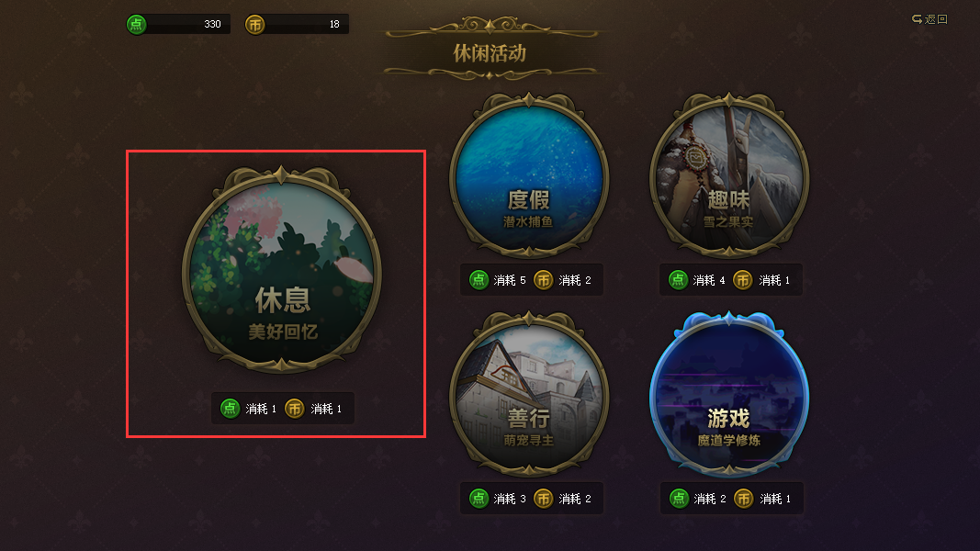Click the 330 points balance bar

pyautogui.click(x=179, y=25)
